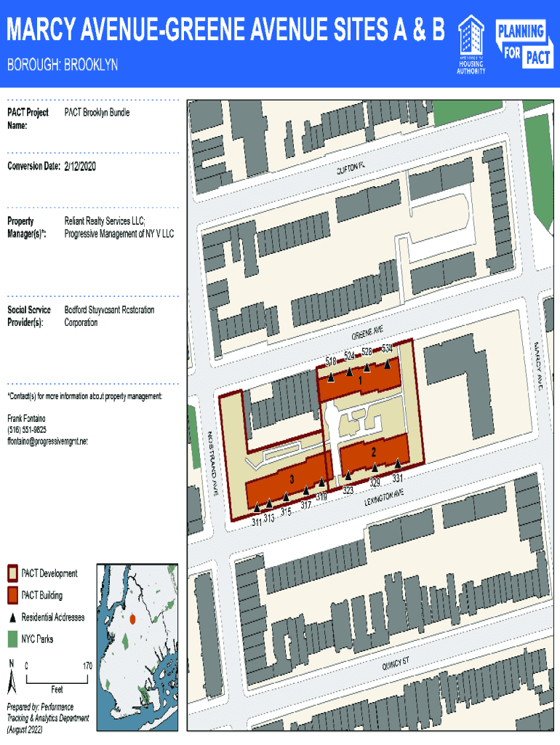Click the contact phone number (516) 551-9825
This screenshot has width=560, height=745.
27,430
